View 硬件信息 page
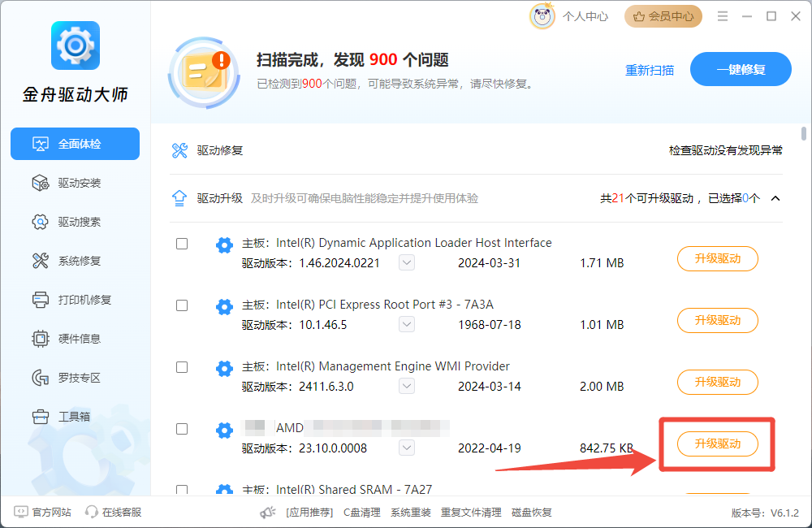 [75, 339]
